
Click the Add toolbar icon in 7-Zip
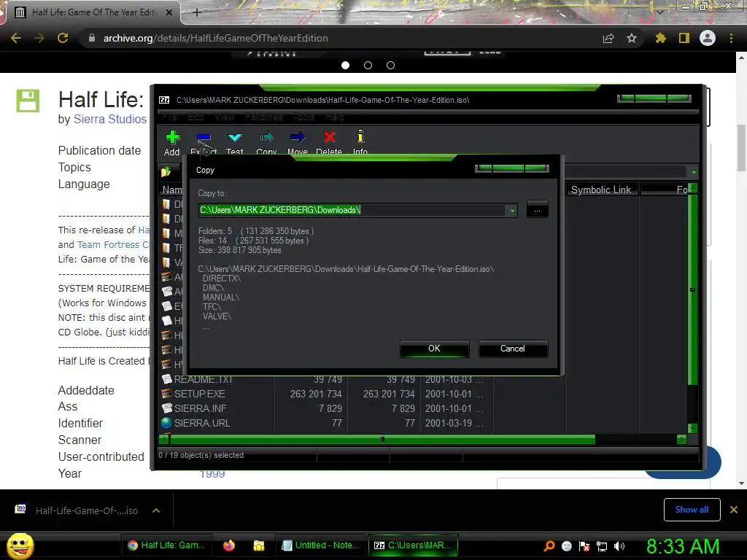[172, 138]
